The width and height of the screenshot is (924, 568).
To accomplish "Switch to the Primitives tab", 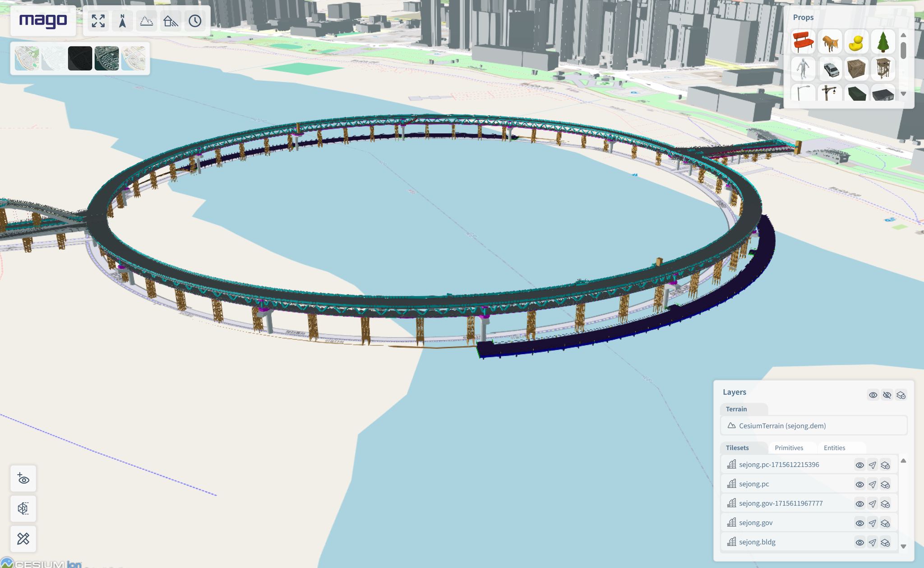I will (789, 448).
